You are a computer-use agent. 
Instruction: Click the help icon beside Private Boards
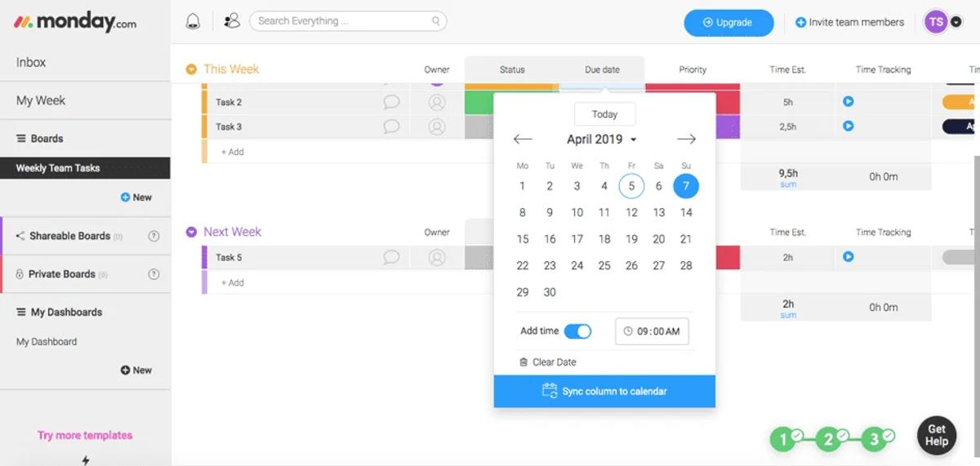pyautogui.click(x=154, y=274)
